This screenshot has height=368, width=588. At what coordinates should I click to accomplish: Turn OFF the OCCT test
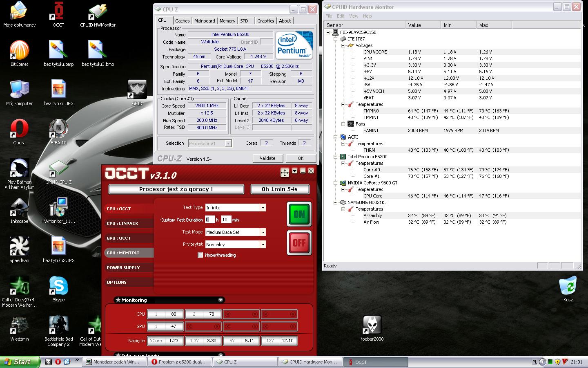299,243
